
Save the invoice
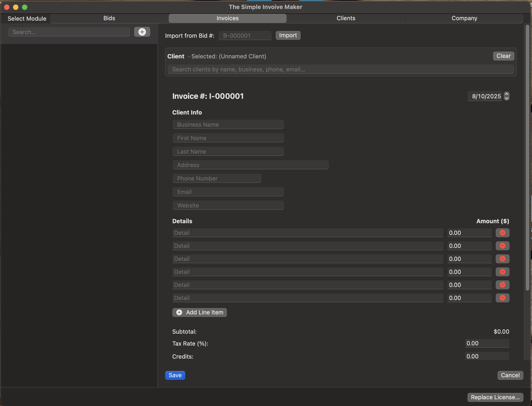pos(175,375)
